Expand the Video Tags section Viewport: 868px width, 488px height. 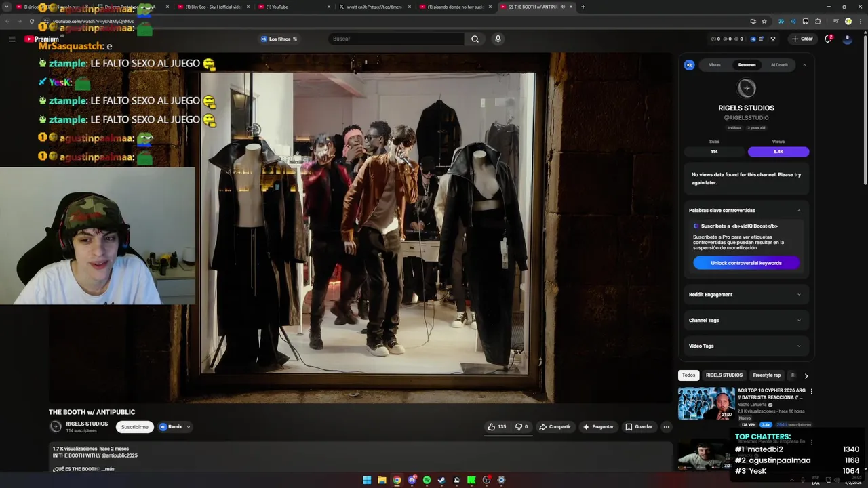coord(746,346)
